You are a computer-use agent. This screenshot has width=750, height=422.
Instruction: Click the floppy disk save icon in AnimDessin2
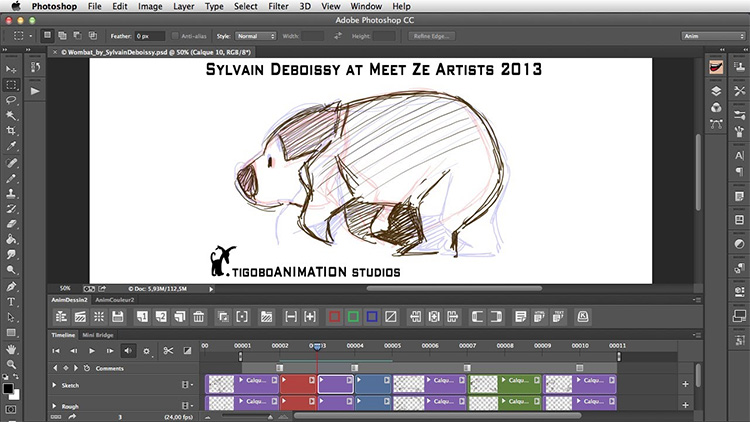(x=118, y=317)
